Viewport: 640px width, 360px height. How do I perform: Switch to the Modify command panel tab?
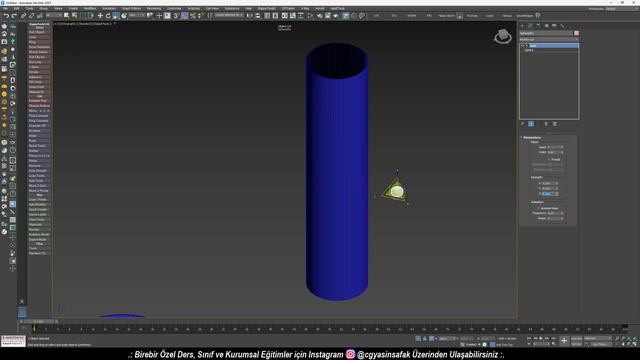pos(530,26)
